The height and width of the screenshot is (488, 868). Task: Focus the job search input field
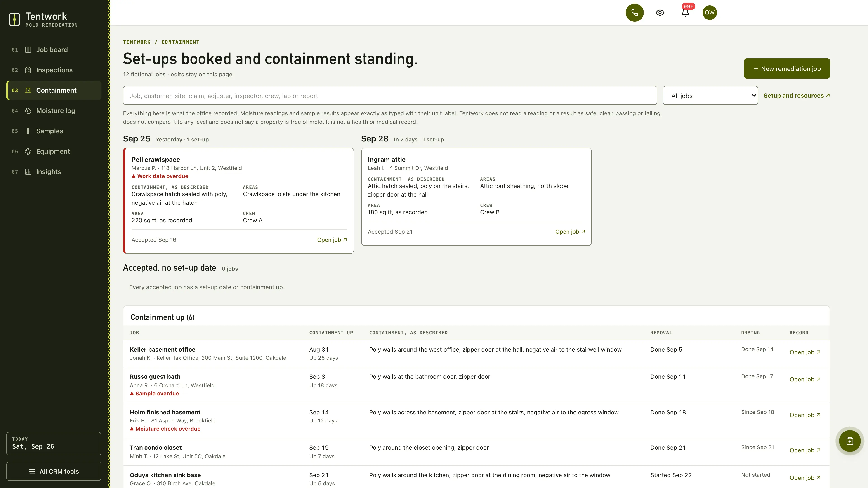[x=390, y=96]
